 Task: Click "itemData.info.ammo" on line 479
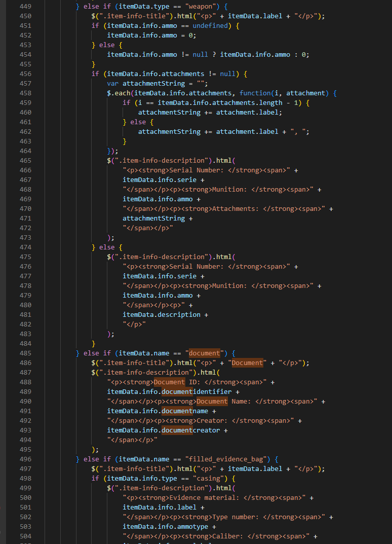[158, 295]
